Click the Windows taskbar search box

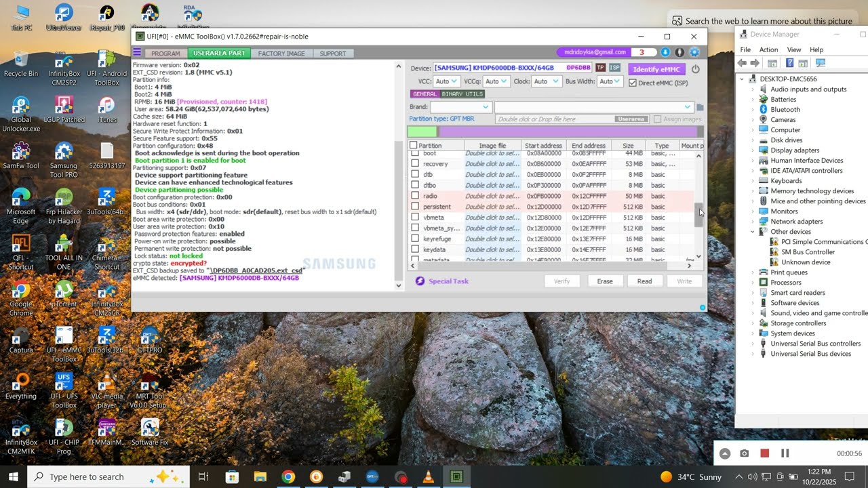(108, 476)
